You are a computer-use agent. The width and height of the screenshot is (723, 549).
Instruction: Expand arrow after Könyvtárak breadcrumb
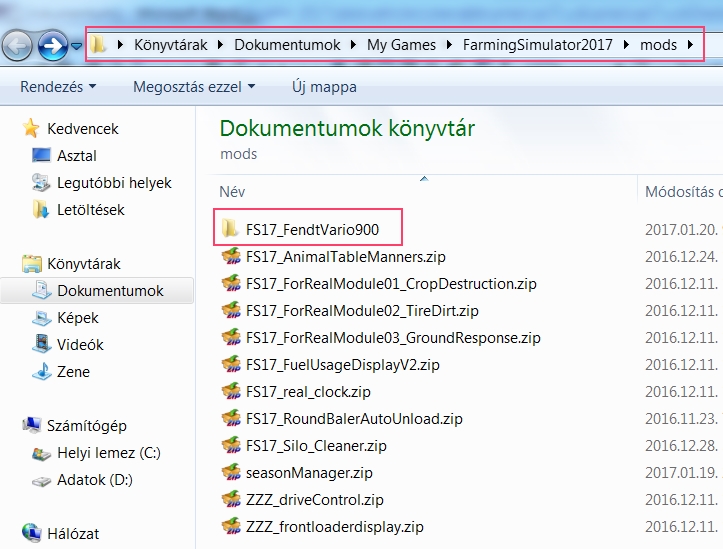pyautogui.click(x=220, y=45)
